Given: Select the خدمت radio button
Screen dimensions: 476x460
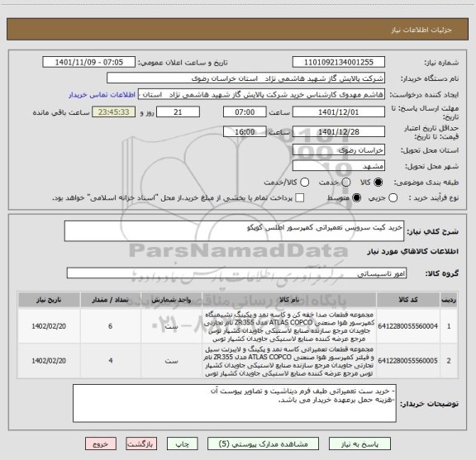Looking at the screenshot, I should tap(346, 183).
